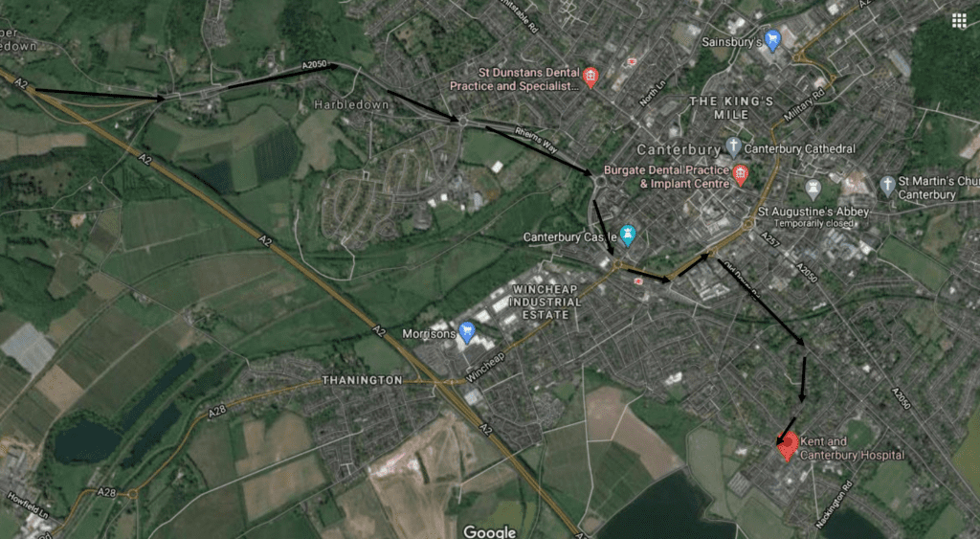Click the St Augustine's Abbey marker icon
980x539 pixels.
[x=813, y=189]
